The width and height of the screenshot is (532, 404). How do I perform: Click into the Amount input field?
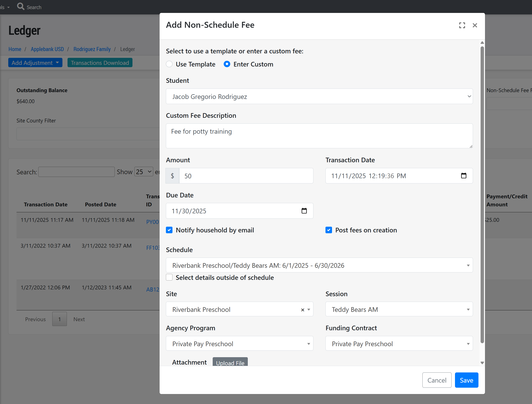[x=246, y=176]
